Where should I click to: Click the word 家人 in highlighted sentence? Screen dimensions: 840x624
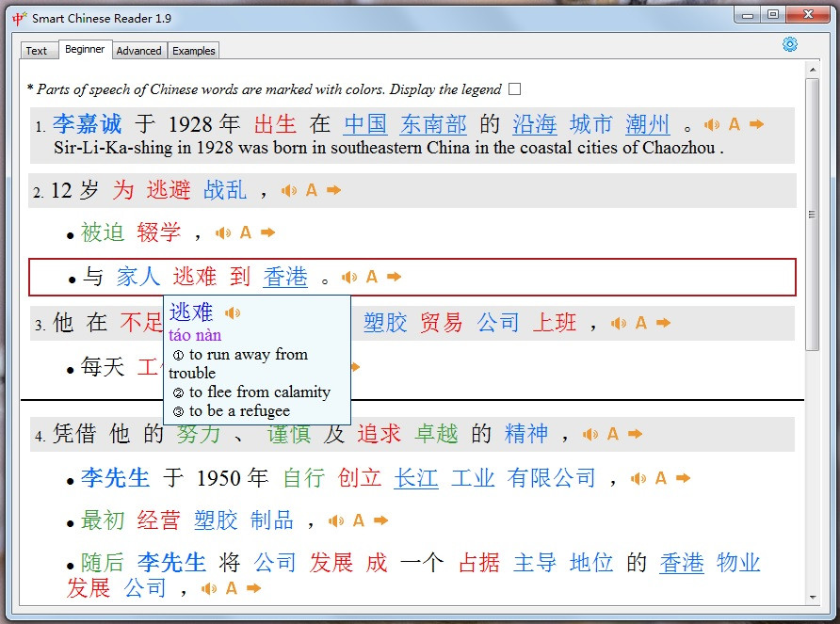click(x=138, y=277)
